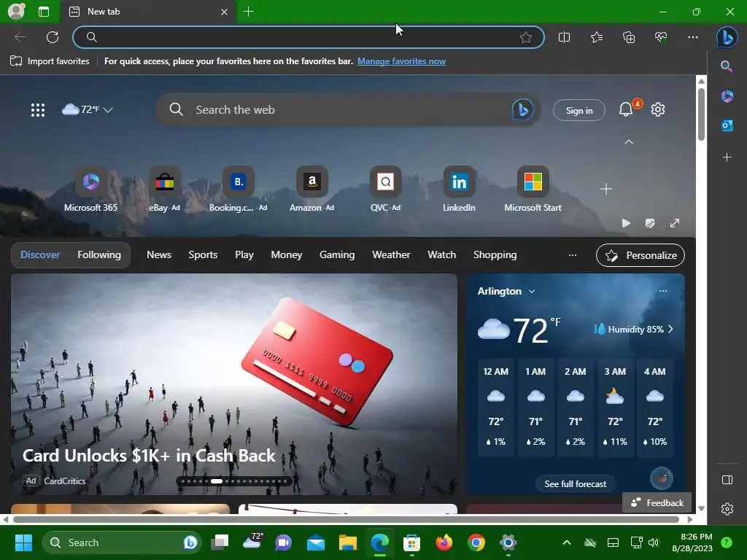Add this page to favorites star
The image size is (747, 560).
tap(525, 37)
